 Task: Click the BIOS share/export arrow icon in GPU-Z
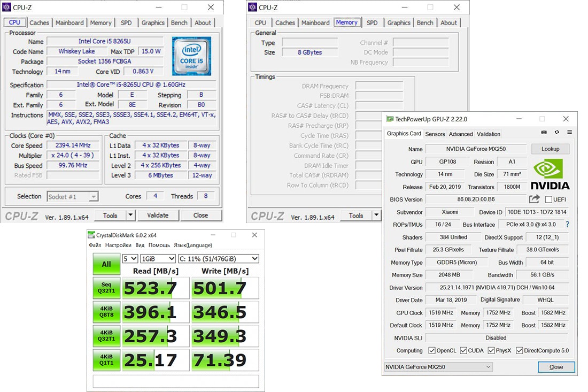pos(535,199)
